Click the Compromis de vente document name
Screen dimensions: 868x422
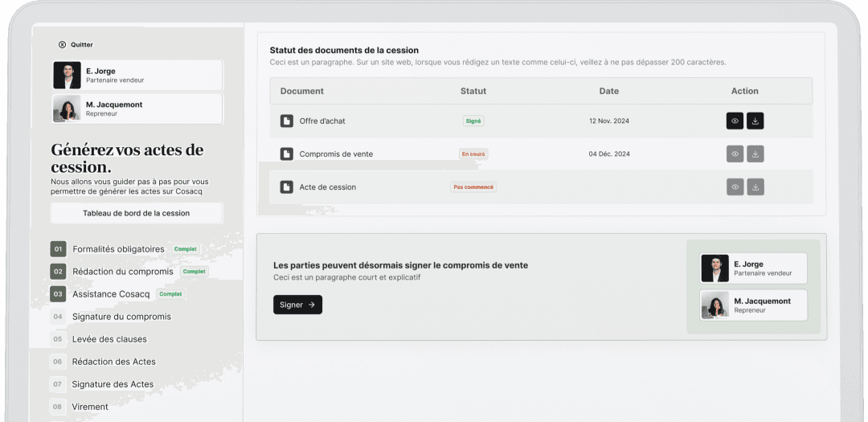click(336, 154)
